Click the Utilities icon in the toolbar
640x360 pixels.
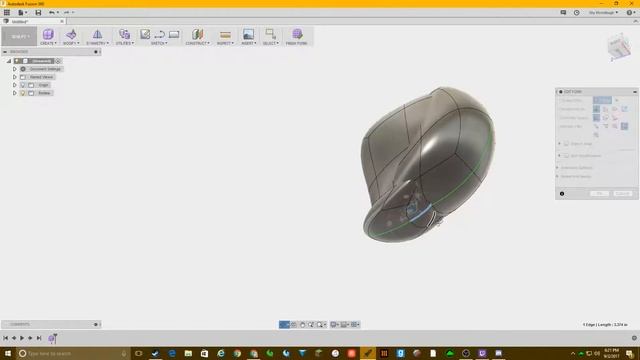coord(124,34)
